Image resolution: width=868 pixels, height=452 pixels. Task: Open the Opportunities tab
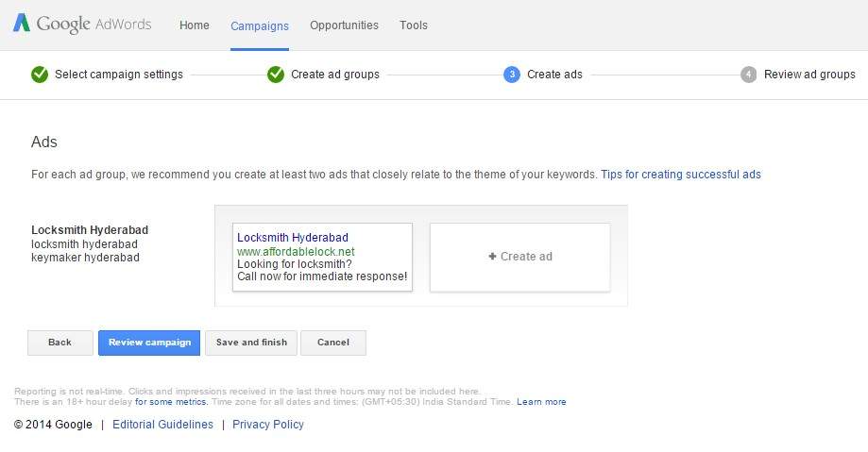pos(344,25)
